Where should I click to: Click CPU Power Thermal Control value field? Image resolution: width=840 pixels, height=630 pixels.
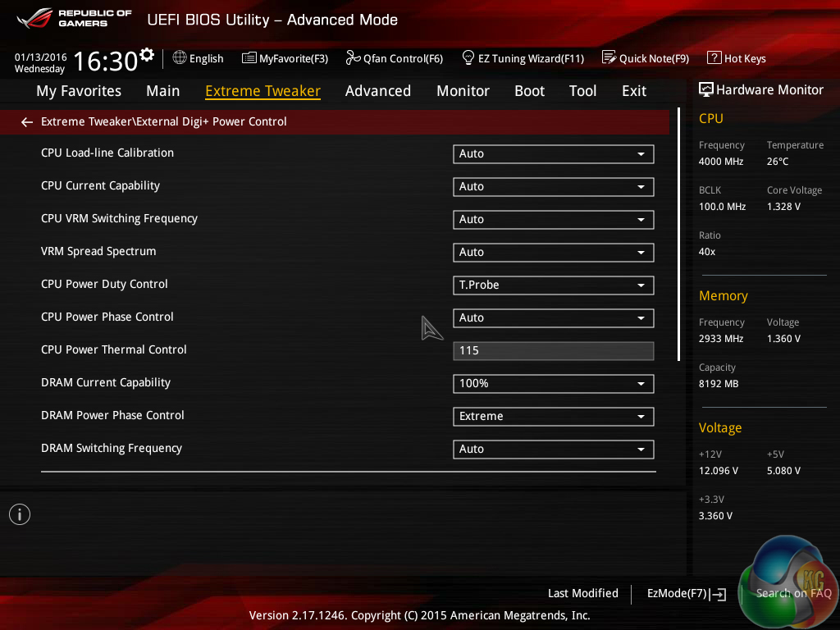click(x=554, y=351)
